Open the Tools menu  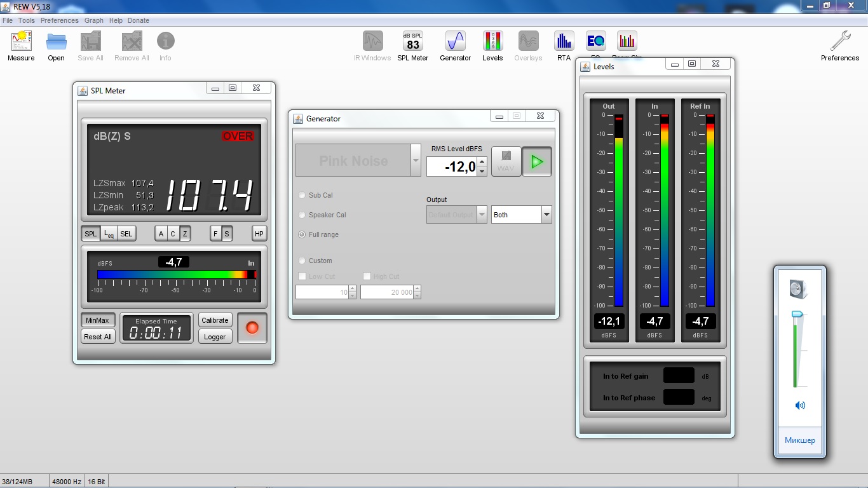coord(27,20)
